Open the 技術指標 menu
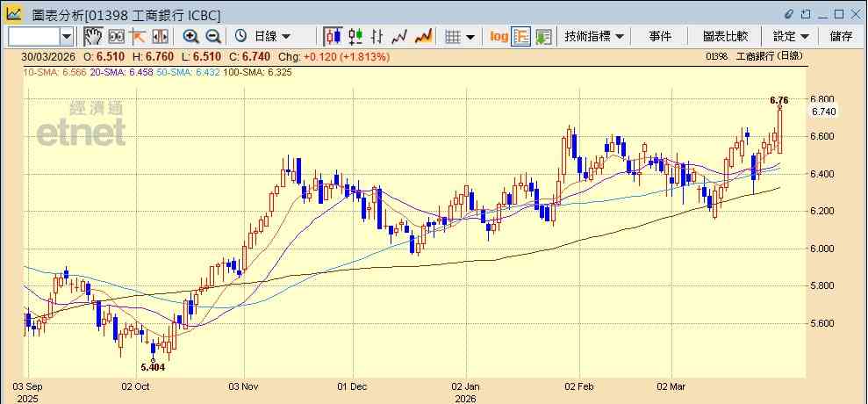The image size is (868, 404). tap(594, 37)
